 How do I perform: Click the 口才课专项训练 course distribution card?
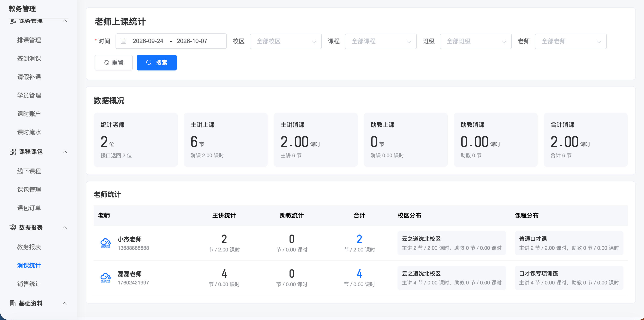[x=569, y=278]
